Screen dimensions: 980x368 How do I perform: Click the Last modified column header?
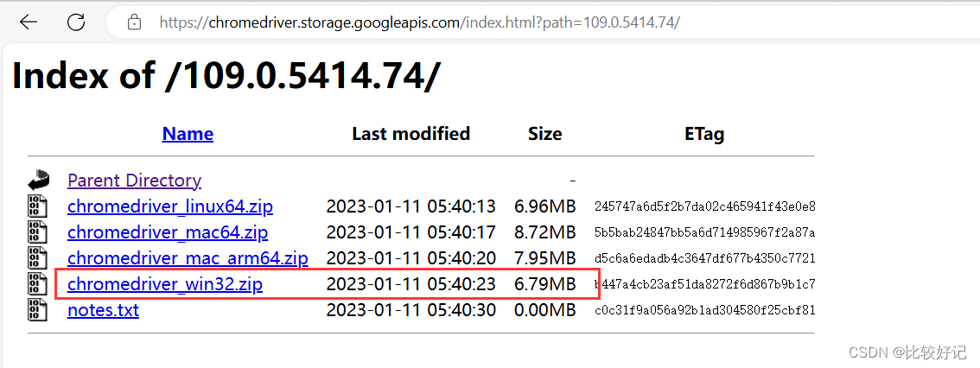point(410,134)
